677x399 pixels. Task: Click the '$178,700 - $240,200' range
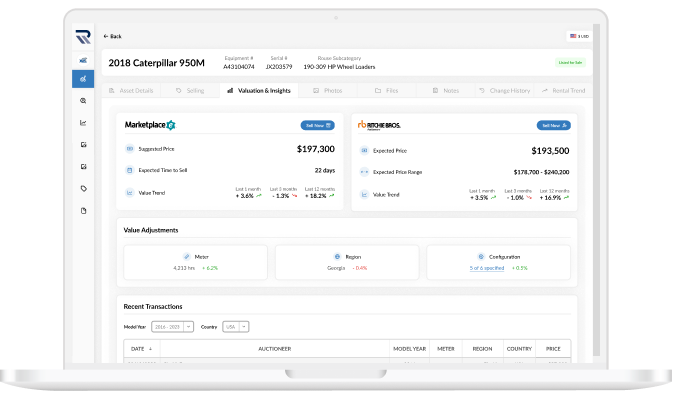(x=541, y=172)
